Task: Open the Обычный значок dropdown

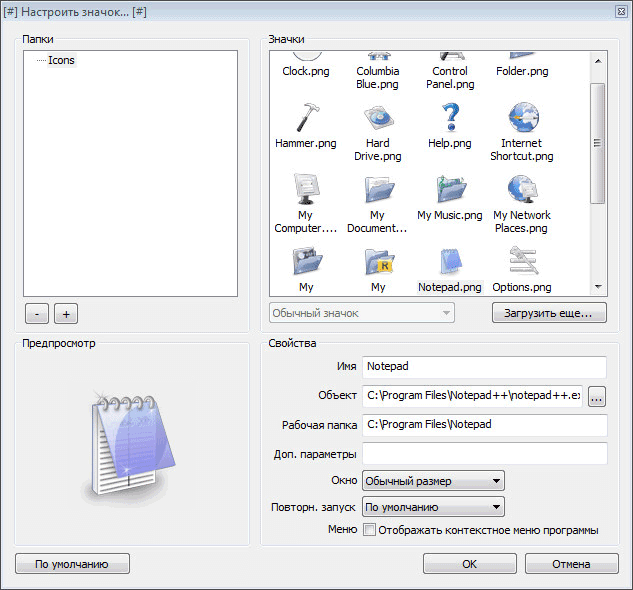Action: tap(362, 313)
